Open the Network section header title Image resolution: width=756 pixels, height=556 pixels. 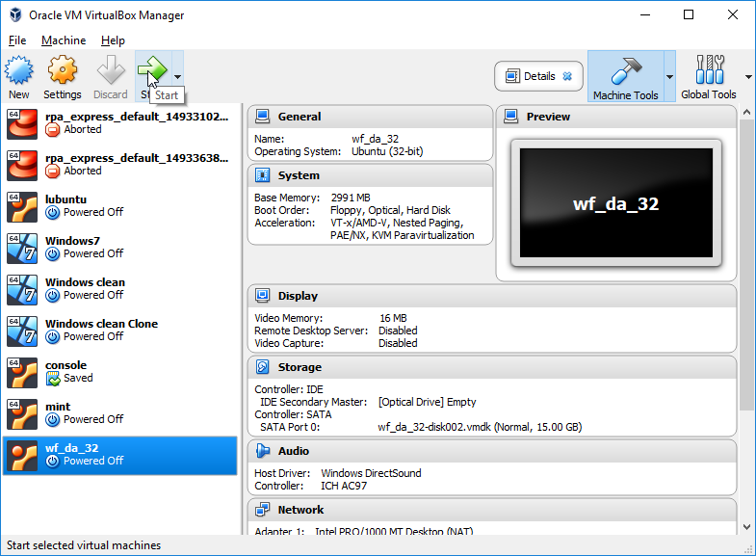(300, 510)
